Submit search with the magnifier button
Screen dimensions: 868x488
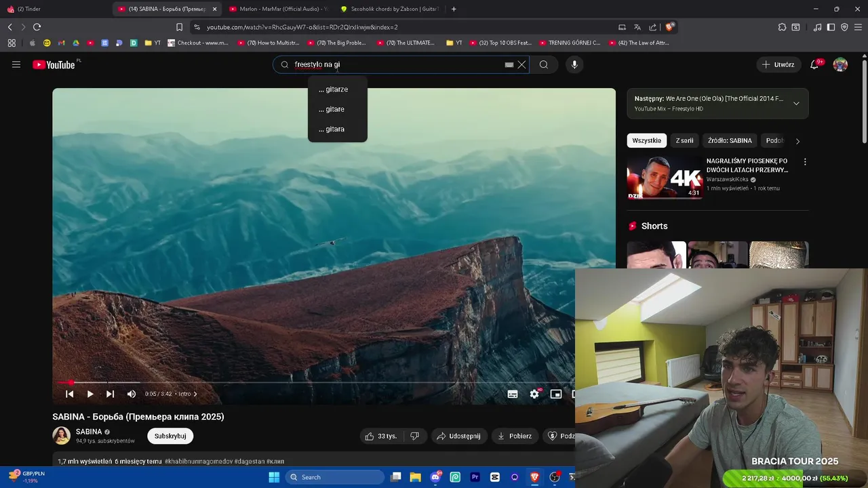[x=544, y=64]
